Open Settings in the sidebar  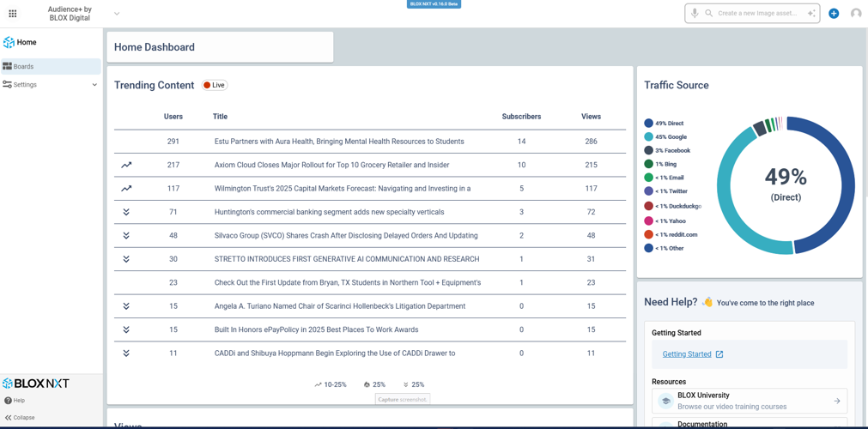(x=51, y=85)
